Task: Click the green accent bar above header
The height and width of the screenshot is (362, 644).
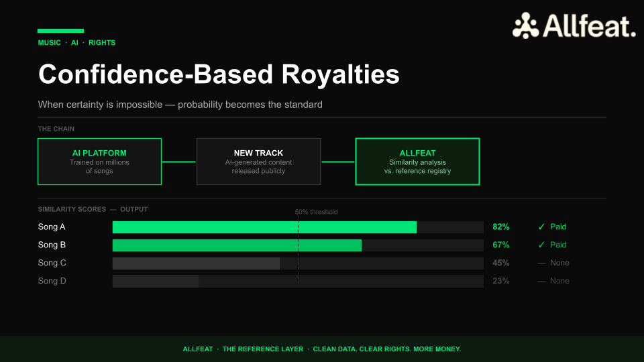Action: (60, 30)
